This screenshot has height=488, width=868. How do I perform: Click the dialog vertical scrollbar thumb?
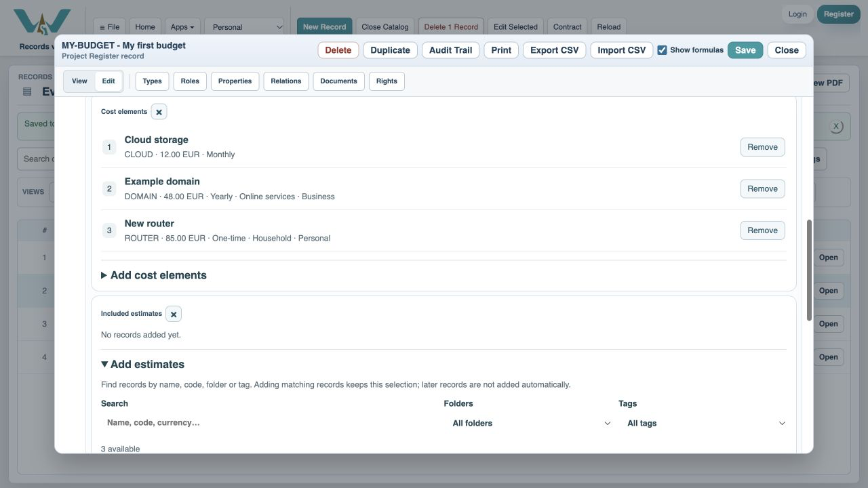[809, 270]
